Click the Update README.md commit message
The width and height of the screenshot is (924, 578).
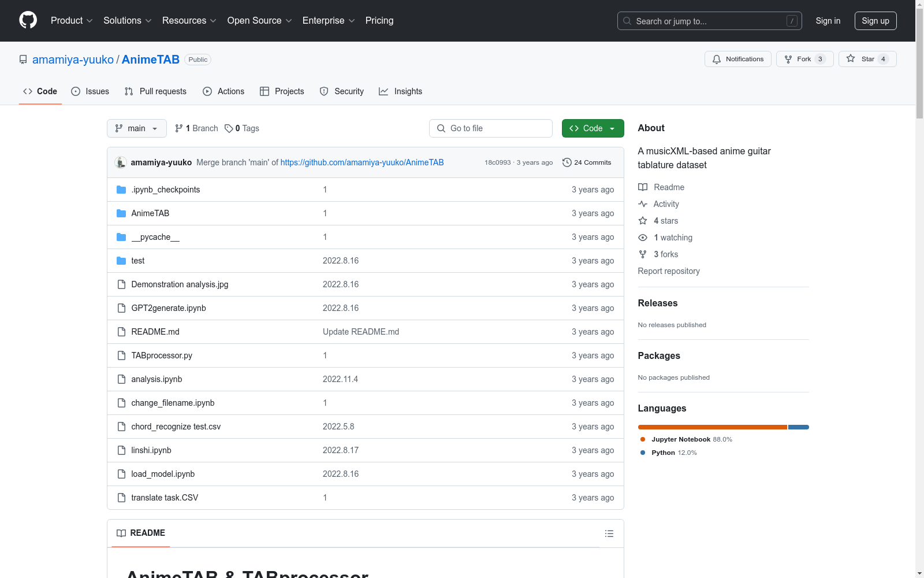(361, 332)
